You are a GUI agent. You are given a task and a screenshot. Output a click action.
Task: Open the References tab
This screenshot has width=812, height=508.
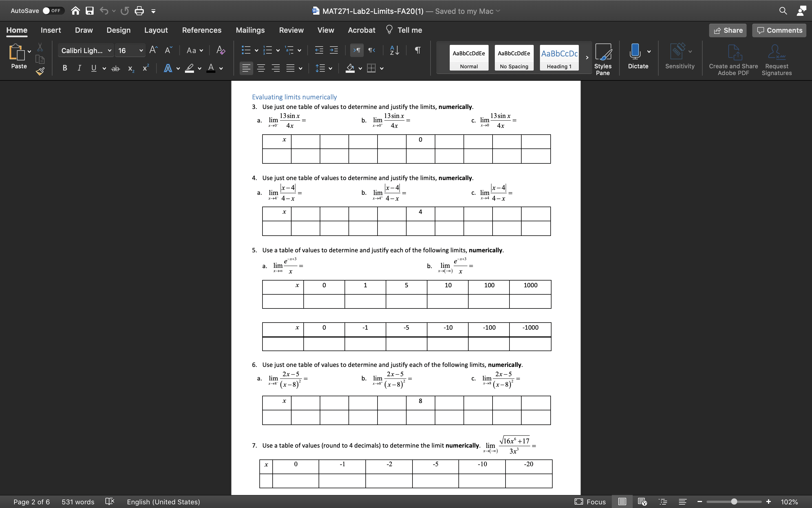coord(202,30)
